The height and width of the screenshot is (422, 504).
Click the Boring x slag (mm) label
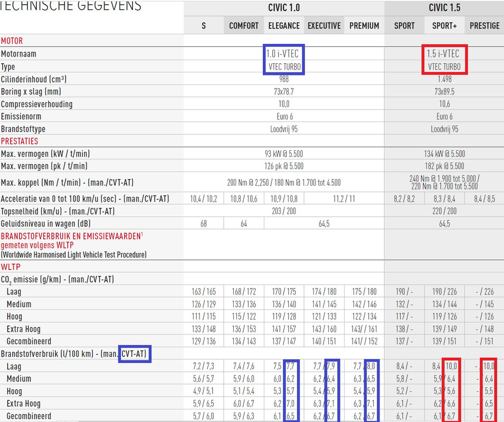pyautogui.click(x=31, y=92)
